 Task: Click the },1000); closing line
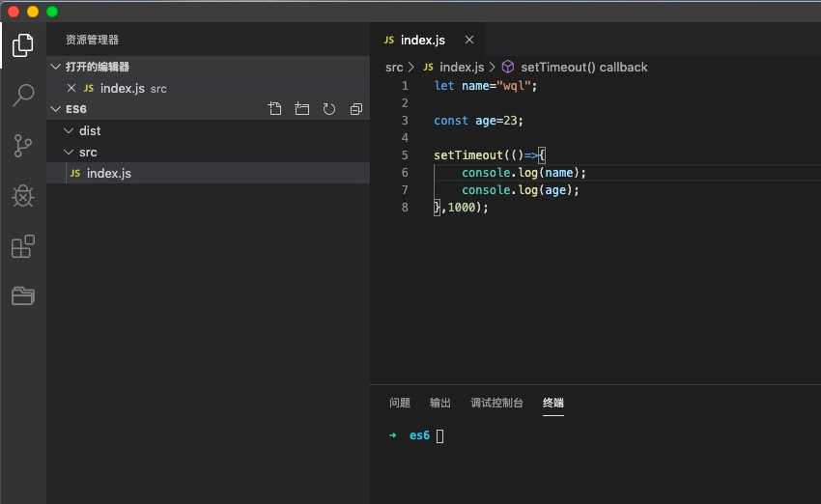[x=461, y=208]
